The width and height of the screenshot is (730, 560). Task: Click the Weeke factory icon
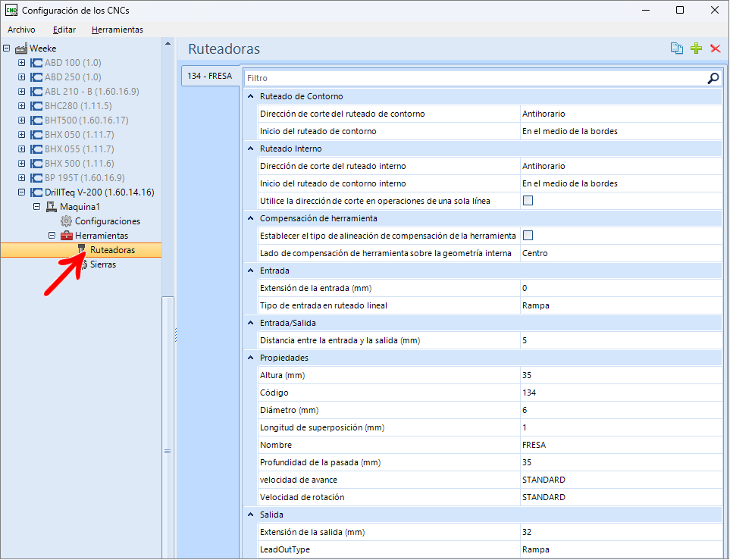[x=21, y=48]
